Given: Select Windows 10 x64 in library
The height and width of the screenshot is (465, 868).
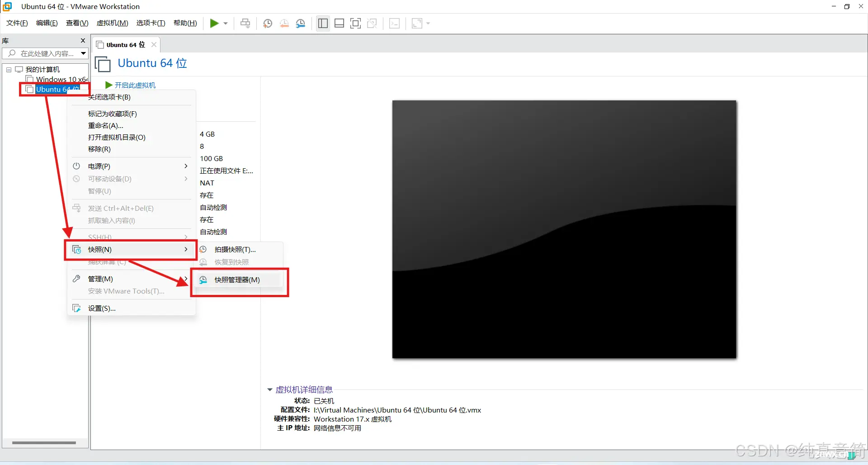Looking at the screenshot, I should (62, 80).
